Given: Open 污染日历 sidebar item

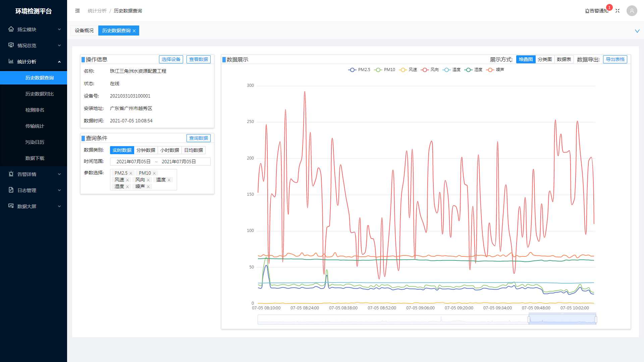Looking at the screenshot, I should [34, 142].
